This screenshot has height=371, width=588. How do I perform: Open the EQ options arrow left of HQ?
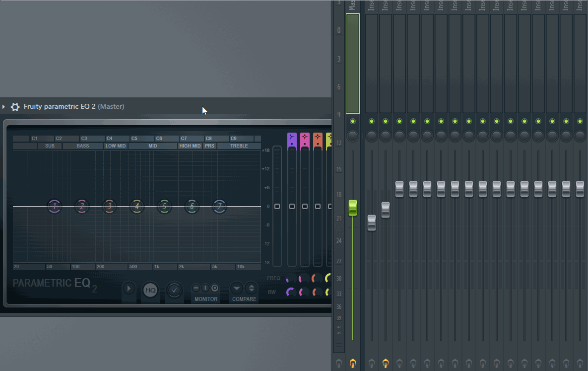129,289
